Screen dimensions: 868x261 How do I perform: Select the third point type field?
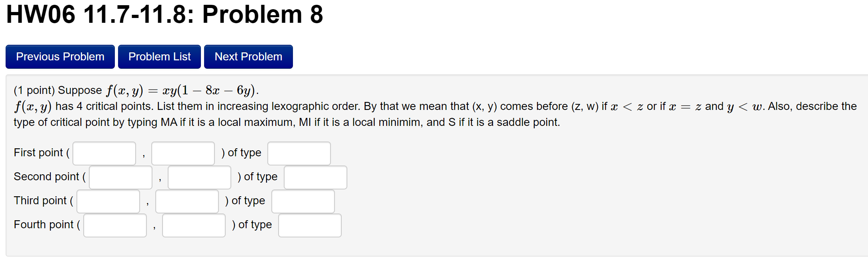coord(303,201)
